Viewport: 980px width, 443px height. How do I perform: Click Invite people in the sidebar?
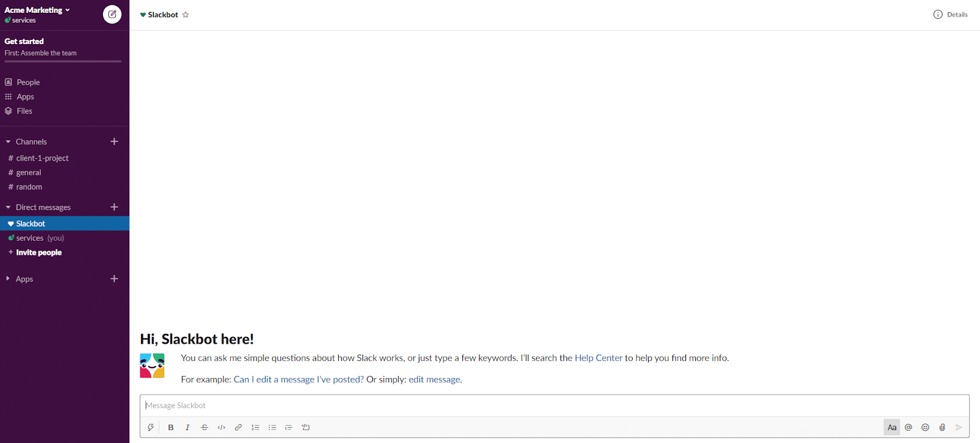click(x=39, y=252)
